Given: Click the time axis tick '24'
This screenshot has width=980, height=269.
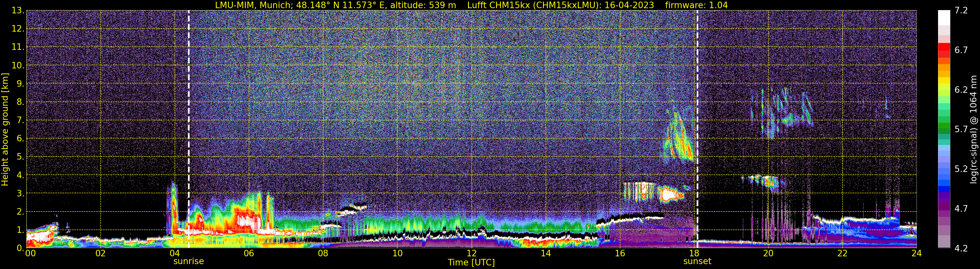Looking at the screenshot, I should pos(917,253).
